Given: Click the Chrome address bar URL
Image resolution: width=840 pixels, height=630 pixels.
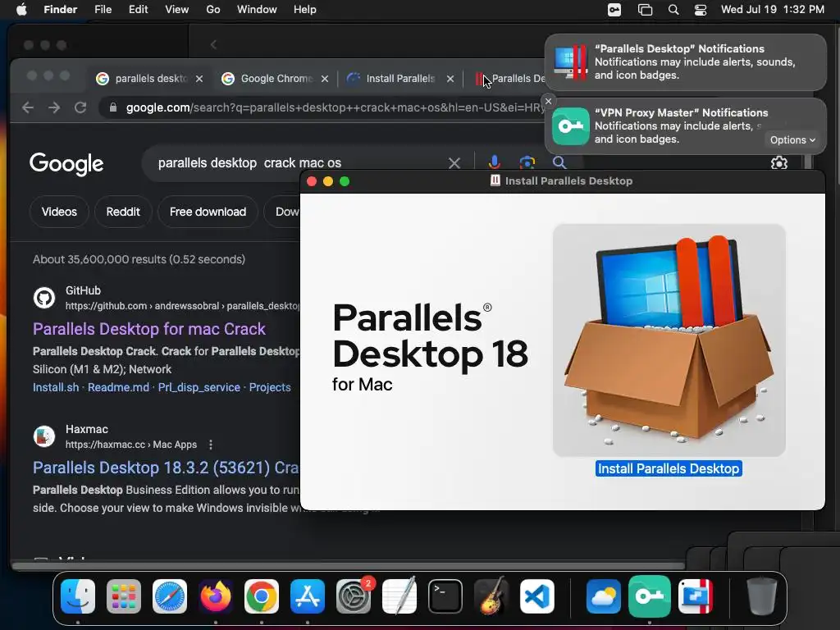Looking at the screenshot, I should coord(336,107).
